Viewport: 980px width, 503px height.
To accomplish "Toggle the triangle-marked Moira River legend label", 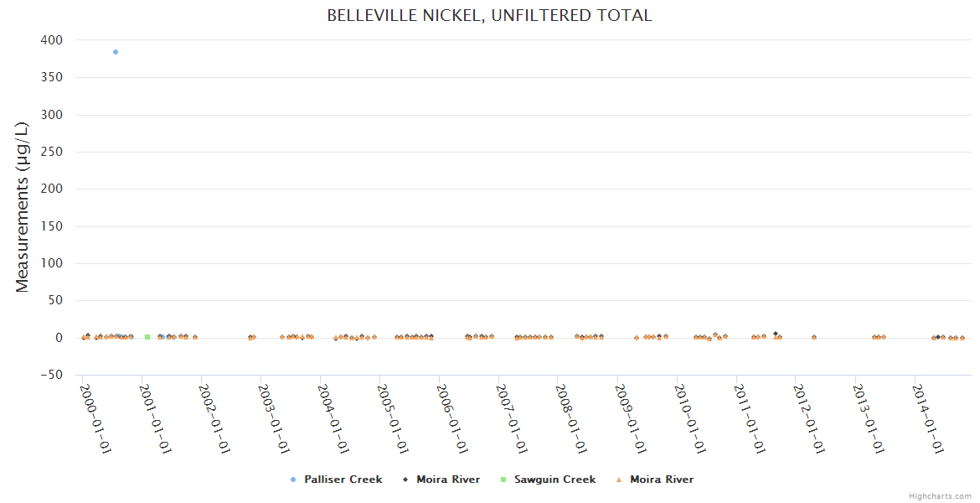I will (x=662, y=480).
